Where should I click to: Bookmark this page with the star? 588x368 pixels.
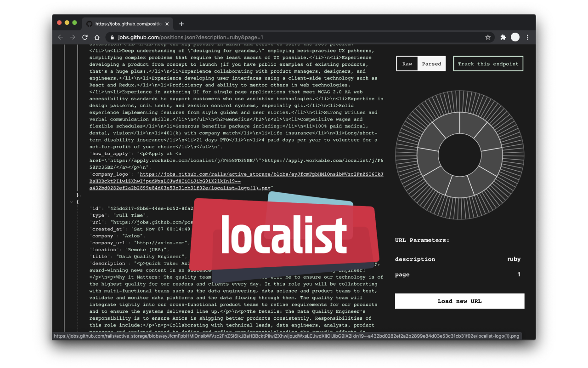(488, 37)
